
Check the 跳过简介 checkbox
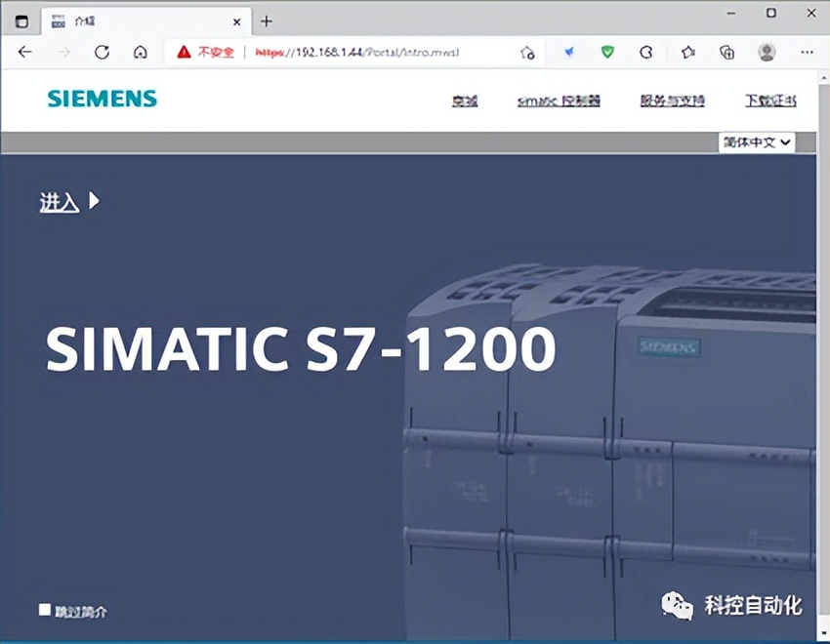tap(44, 608)
